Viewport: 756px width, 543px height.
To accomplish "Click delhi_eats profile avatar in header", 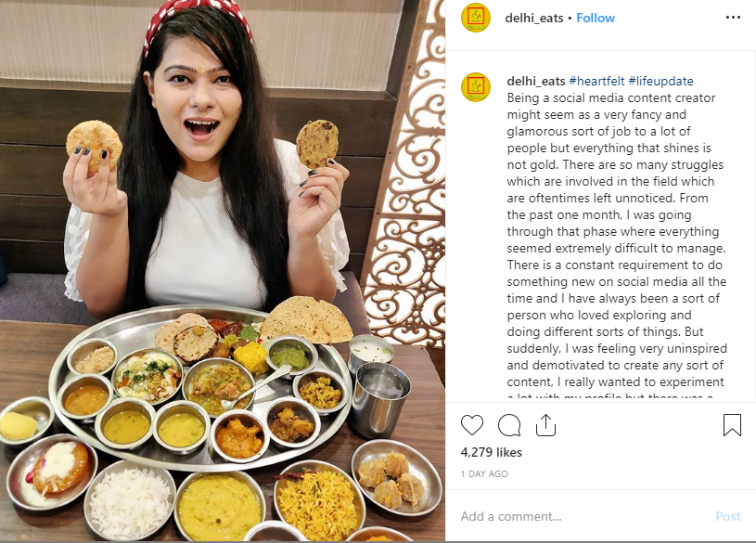I will [x=475, y=18].
